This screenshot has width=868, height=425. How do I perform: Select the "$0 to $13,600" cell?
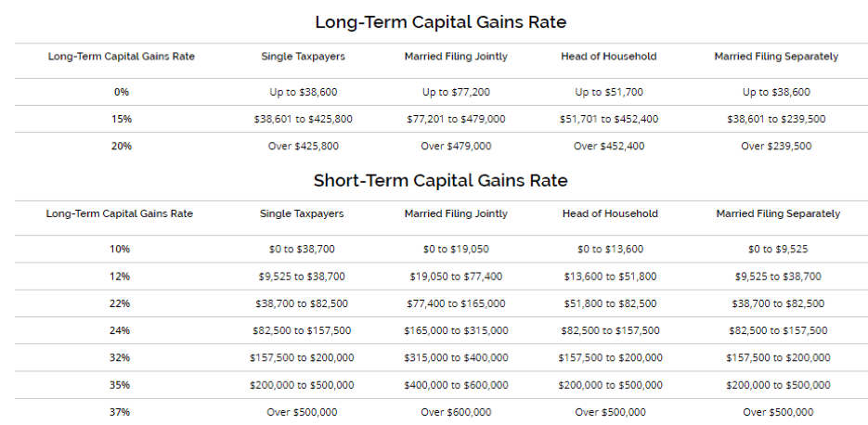tap(610, 249)
